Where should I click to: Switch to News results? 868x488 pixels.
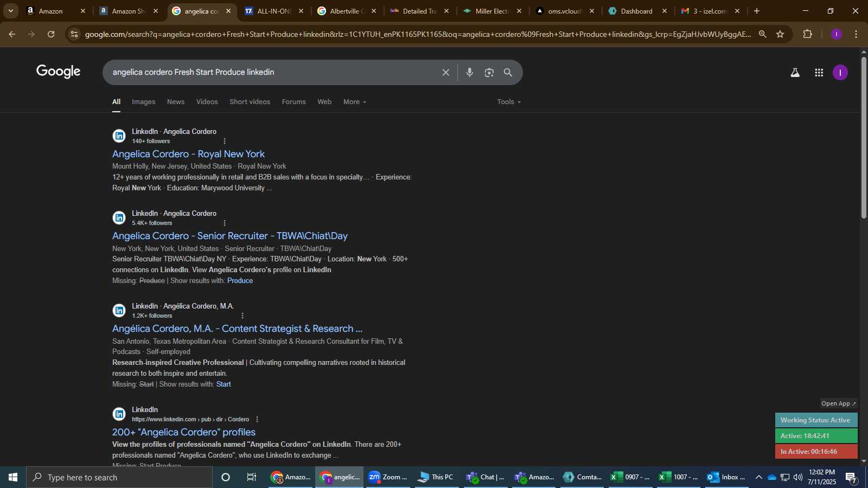pyautogui.click(x=176, y=102)
